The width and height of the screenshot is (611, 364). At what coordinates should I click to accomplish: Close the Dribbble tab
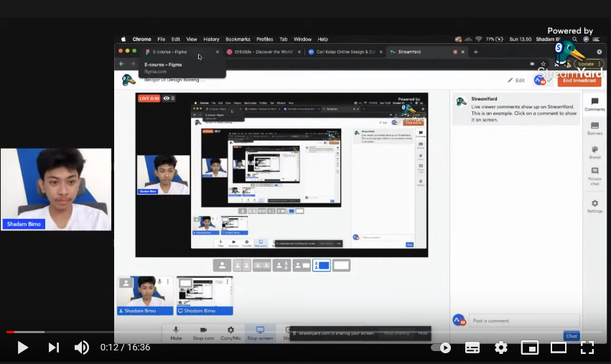[299, 52]
